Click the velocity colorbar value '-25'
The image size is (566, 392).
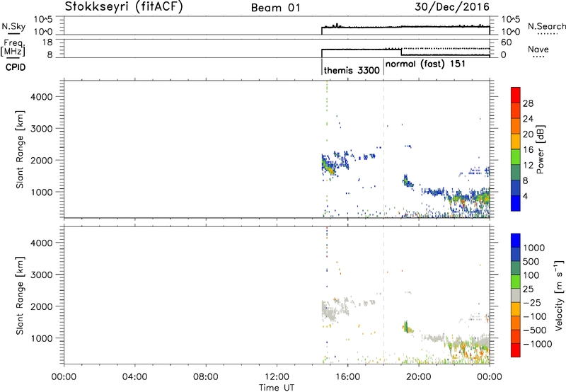[532, 302]
